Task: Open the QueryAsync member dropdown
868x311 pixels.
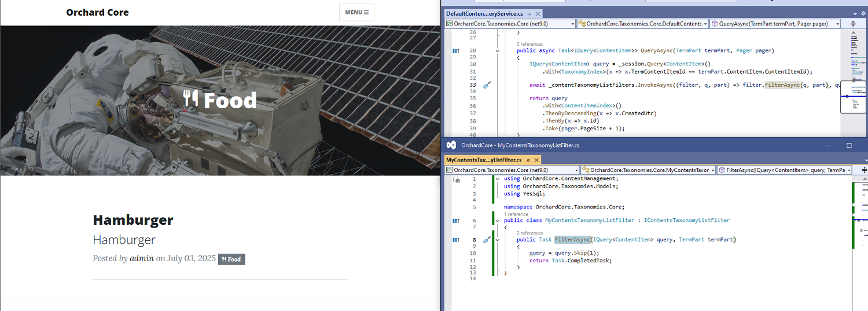Action: pos(775,24)
